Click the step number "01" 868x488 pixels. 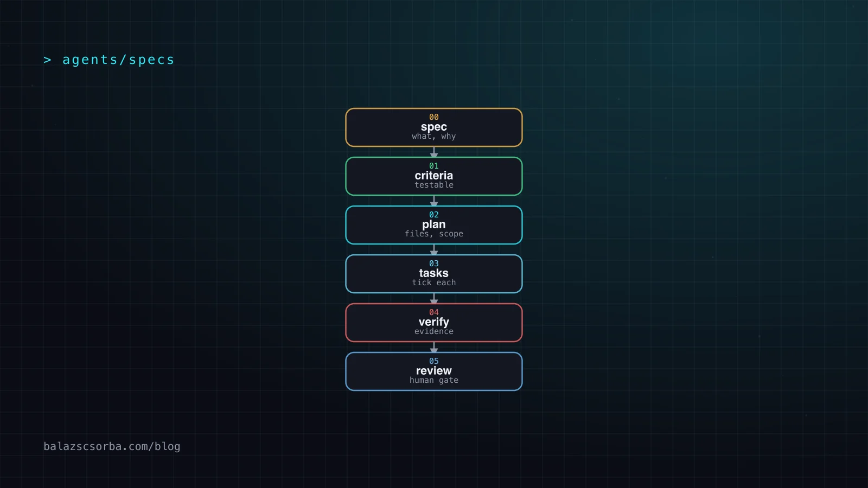click(434, 166)
